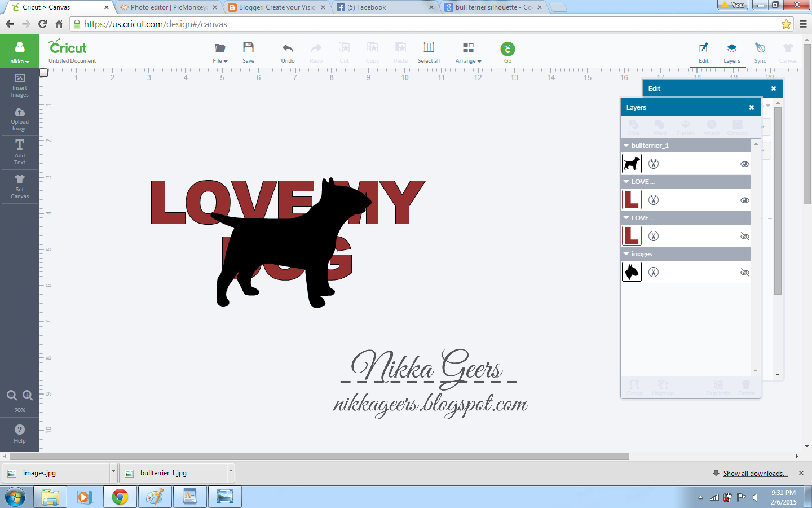Toggle visibility of the first LOVE layer
812x508 pixels.
(x=745, y=199)
